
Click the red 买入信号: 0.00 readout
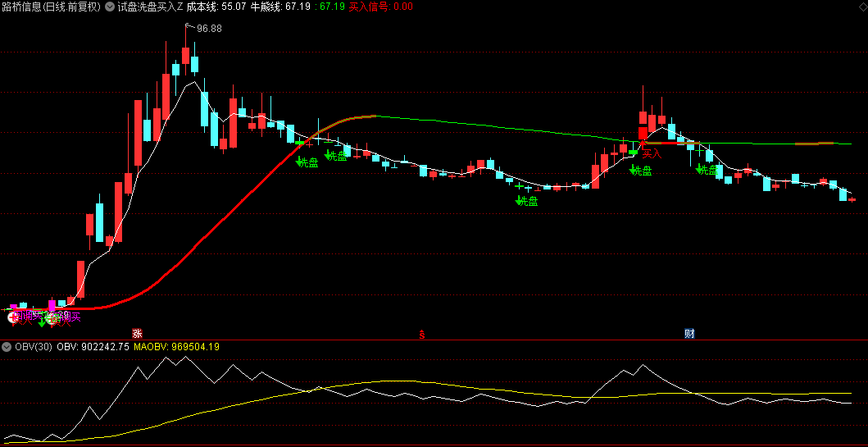tap(381, 7)
